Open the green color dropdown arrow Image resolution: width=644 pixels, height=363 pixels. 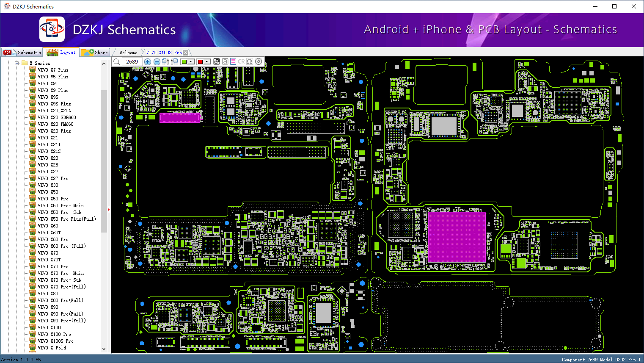[x=191, y=62]
